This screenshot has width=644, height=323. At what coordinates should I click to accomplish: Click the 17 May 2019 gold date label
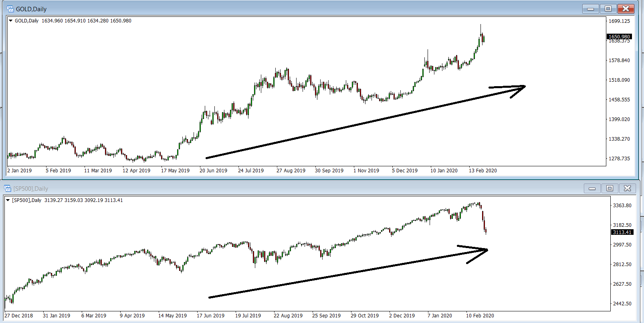175,171
